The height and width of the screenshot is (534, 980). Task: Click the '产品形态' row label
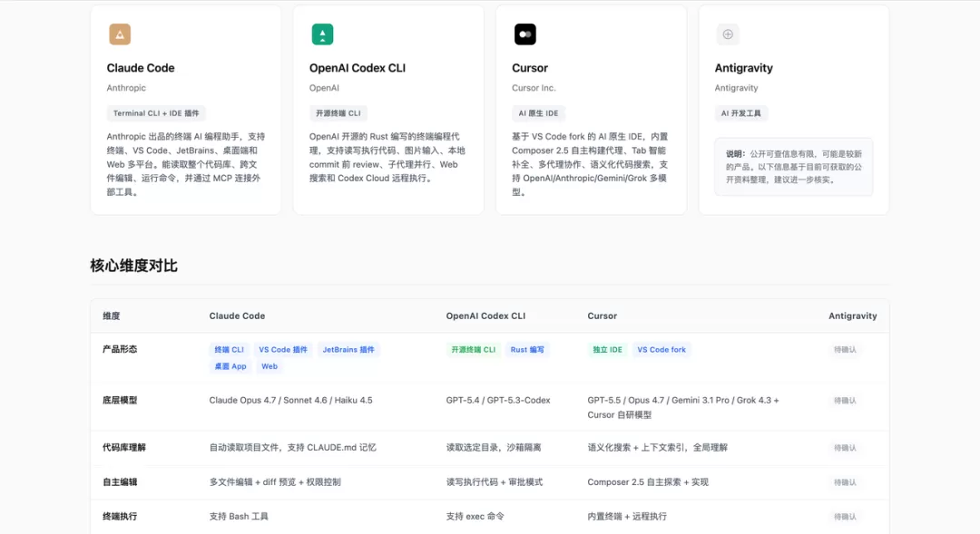(120, 349)
